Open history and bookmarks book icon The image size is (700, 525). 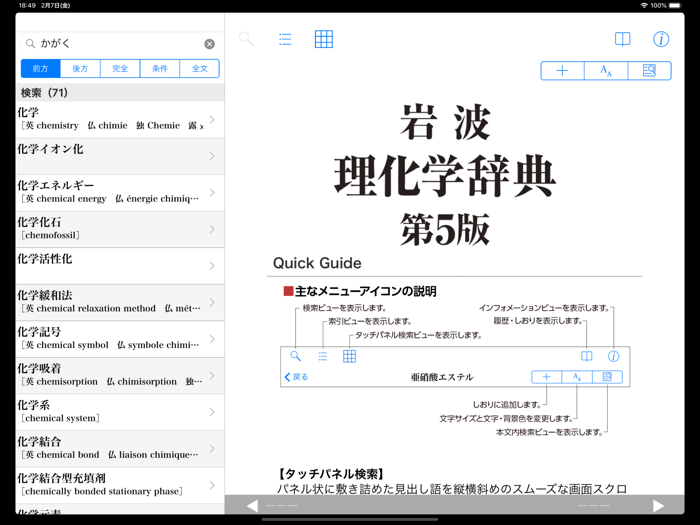point(622,39)
